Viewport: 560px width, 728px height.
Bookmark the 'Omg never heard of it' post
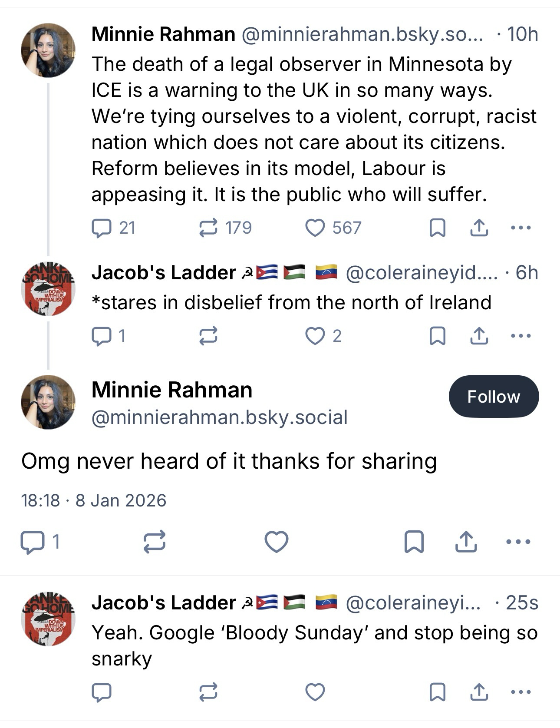pyautogui.click(x=414, y=542)
